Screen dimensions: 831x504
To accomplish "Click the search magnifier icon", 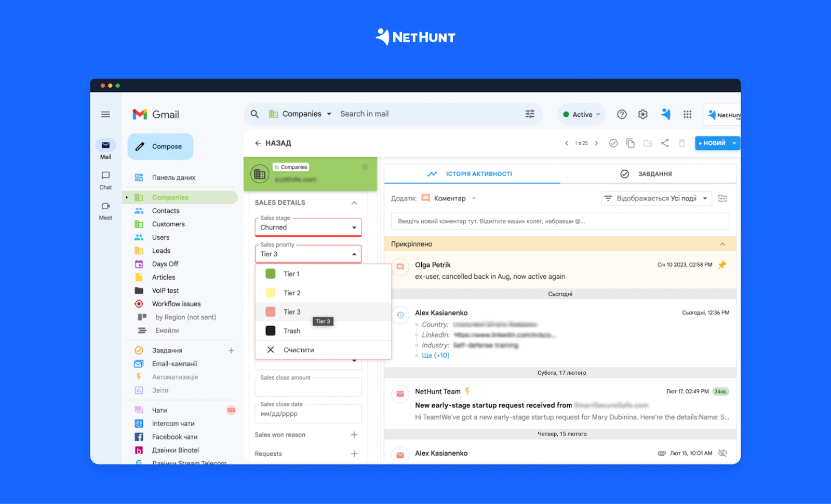I will (254, 114).
